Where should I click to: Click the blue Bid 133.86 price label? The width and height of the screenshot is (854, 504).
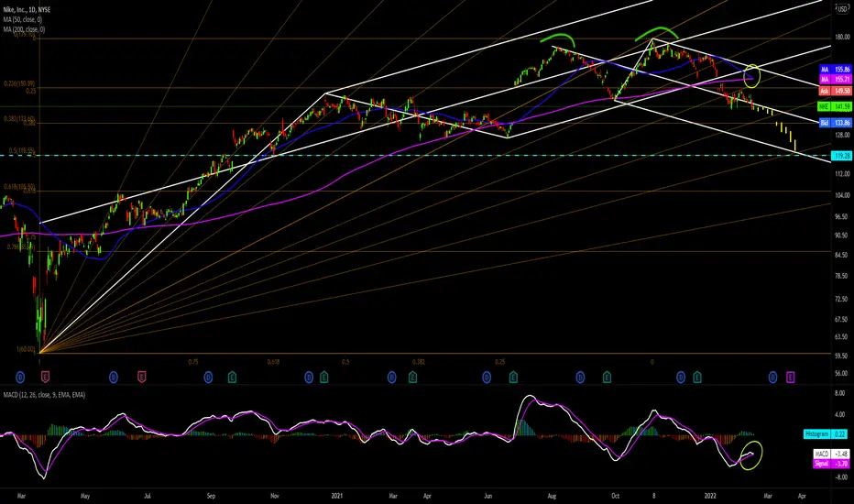835,123
